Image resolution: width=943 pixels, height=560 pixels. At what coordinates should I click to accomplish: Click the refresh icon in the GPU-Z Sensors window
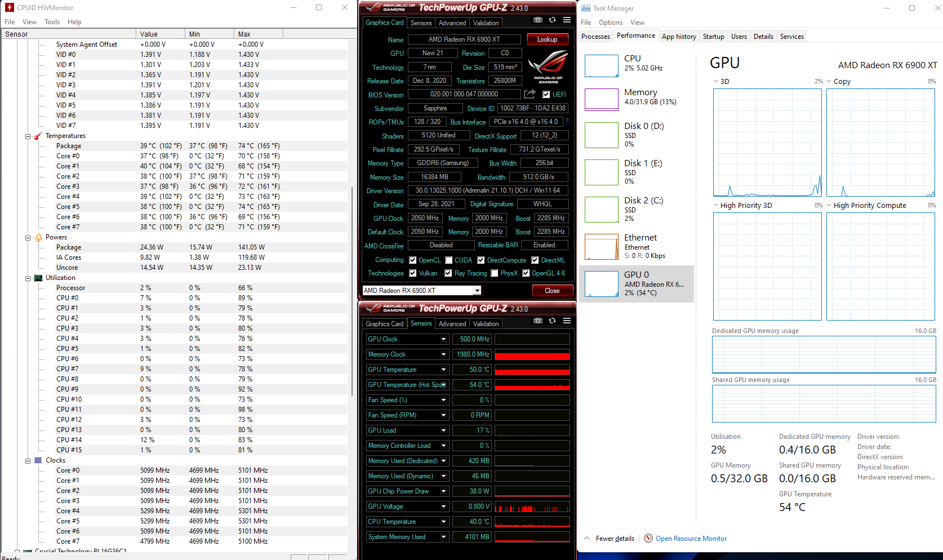(x=552, y=321)
